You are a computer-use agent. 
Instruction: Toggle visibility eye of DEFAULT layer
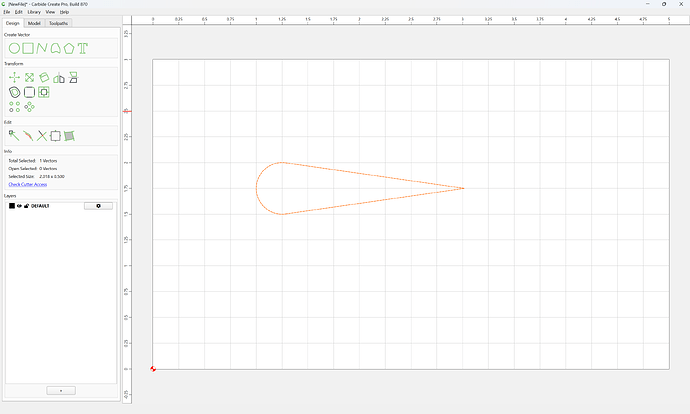(19, 206)
